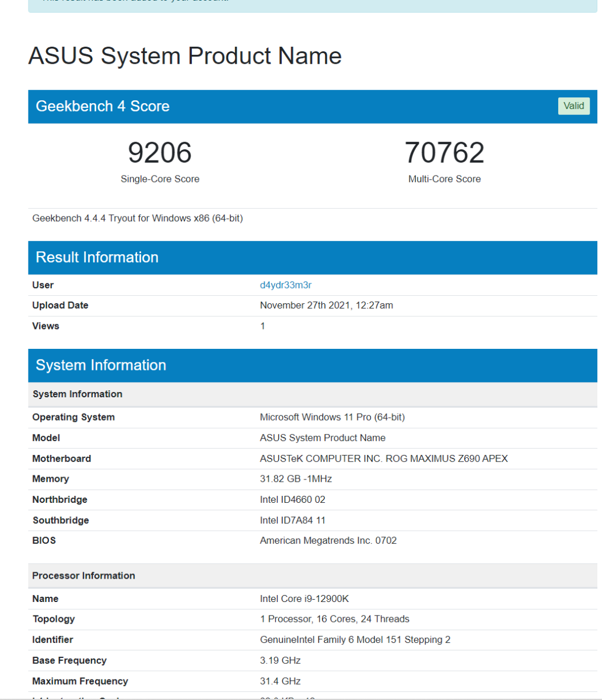Click the Views count value 1
The width and height of the screenshot is (602, 700).
(262, 326)
